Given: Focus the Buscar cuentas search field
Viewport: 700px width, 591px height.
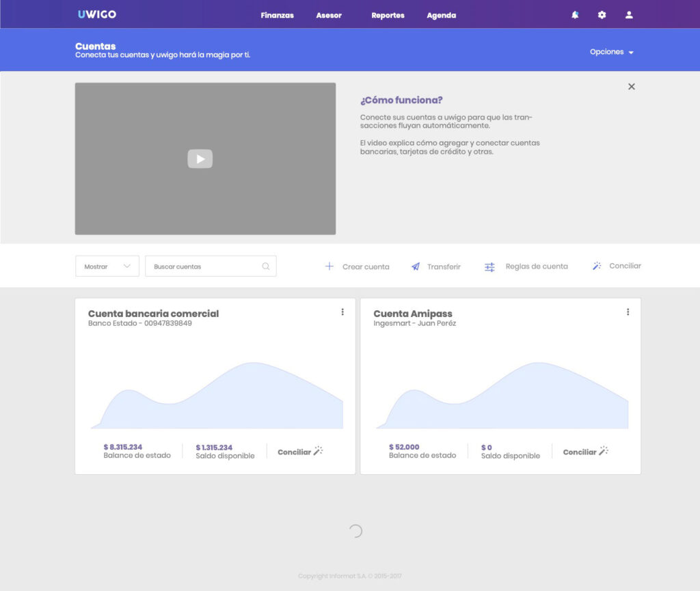Looking at the screenshot, I should tap(211, 266).
